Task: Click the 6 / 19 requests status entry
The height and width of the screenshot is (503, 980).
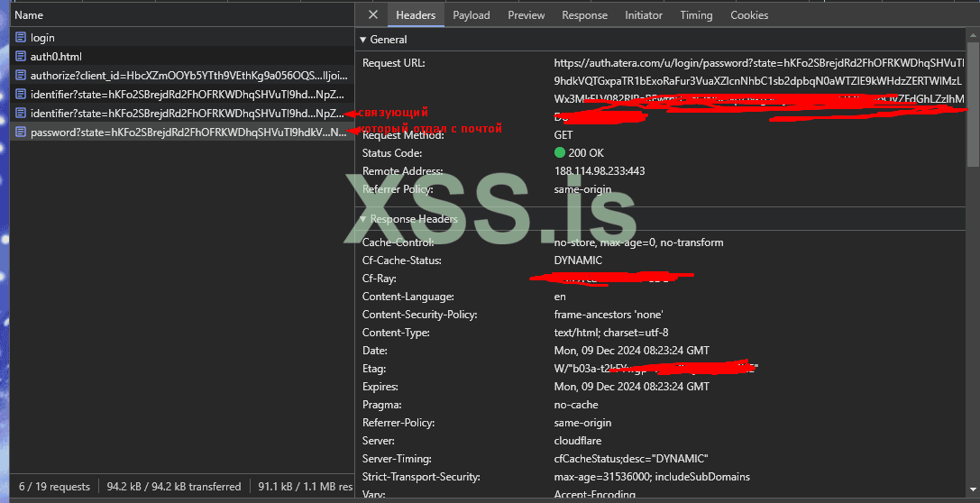Action: (54, 486)
